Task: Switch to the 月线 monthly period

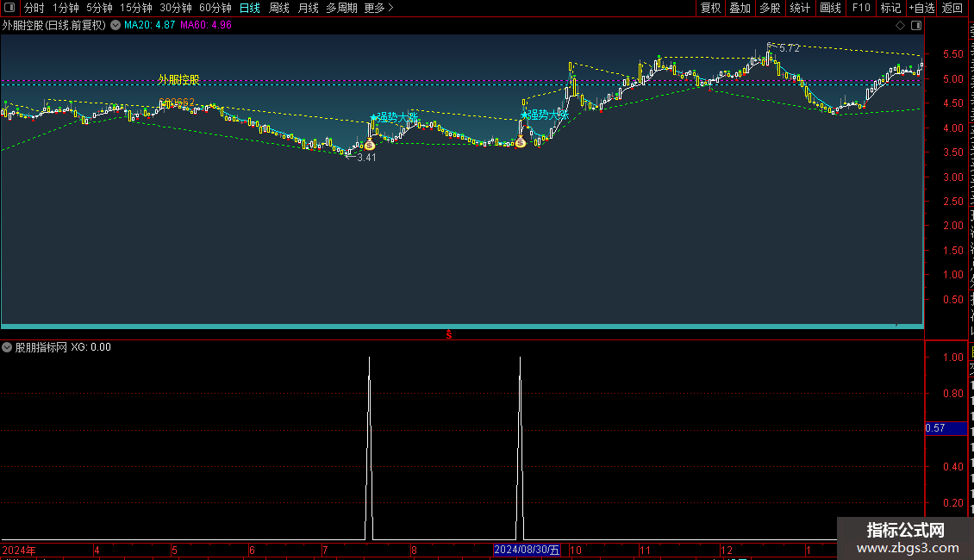Action: pos(308,8)
